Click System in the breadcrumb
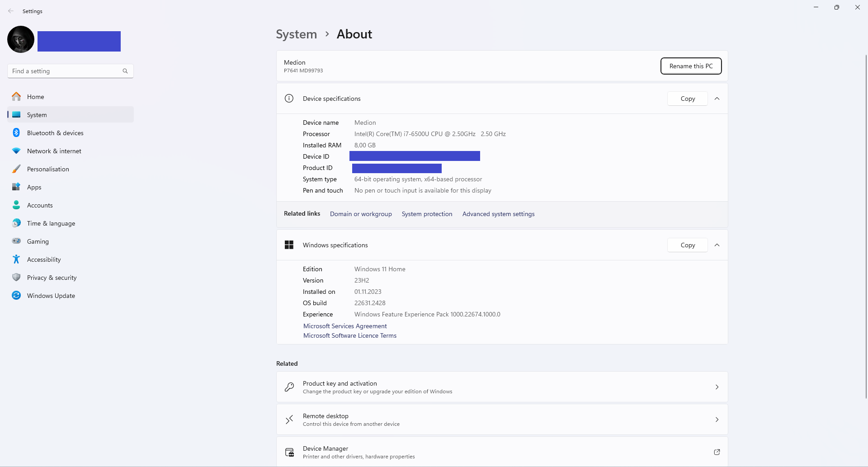The height and width of the screenshot is (467, 868). [x=297, y=34]
